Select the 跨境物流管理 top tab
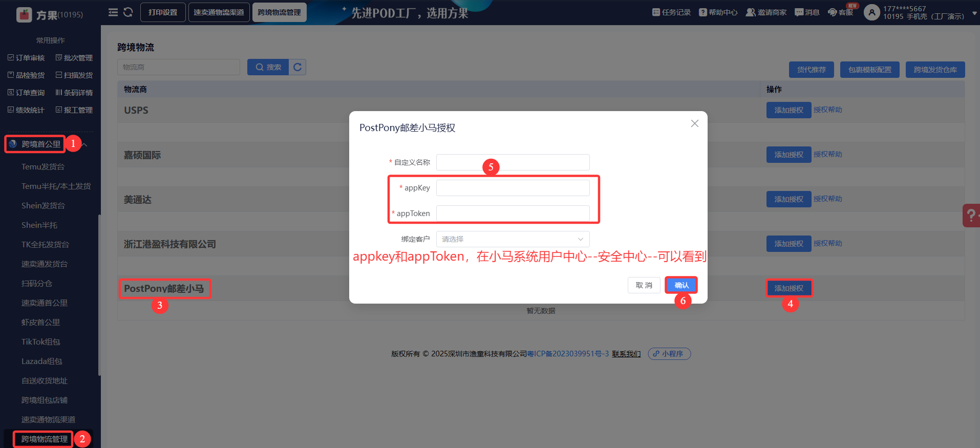This screenshot has width=980, height=448. click(280, 12)
